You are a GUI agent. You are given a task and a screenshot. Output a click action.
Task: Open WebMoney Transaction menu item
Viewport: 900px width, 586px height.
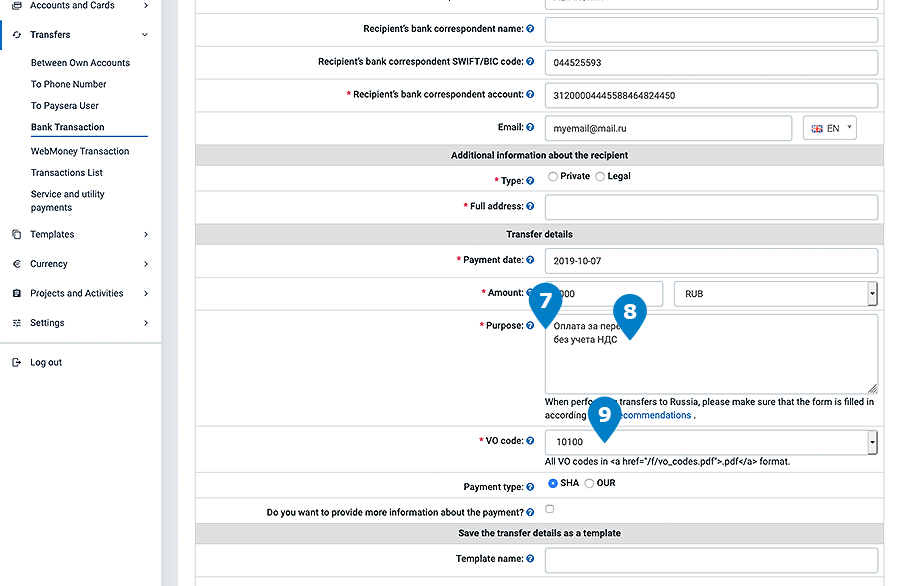(x=80, y=152)
